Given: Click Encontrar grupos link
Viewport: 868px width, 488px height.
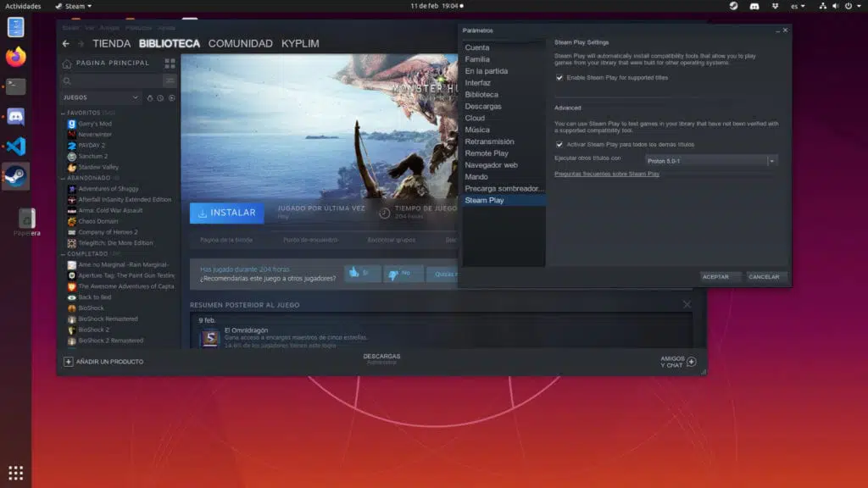Looking at the screenshot, I should pos(392,240).
